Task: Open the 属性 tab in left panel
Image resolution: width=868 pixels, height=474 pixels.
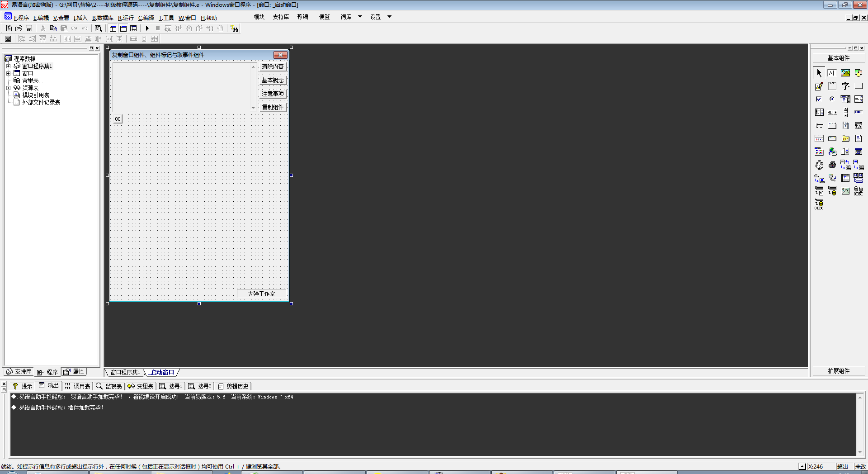Action: pyautogui.click(x=74, y=372)
